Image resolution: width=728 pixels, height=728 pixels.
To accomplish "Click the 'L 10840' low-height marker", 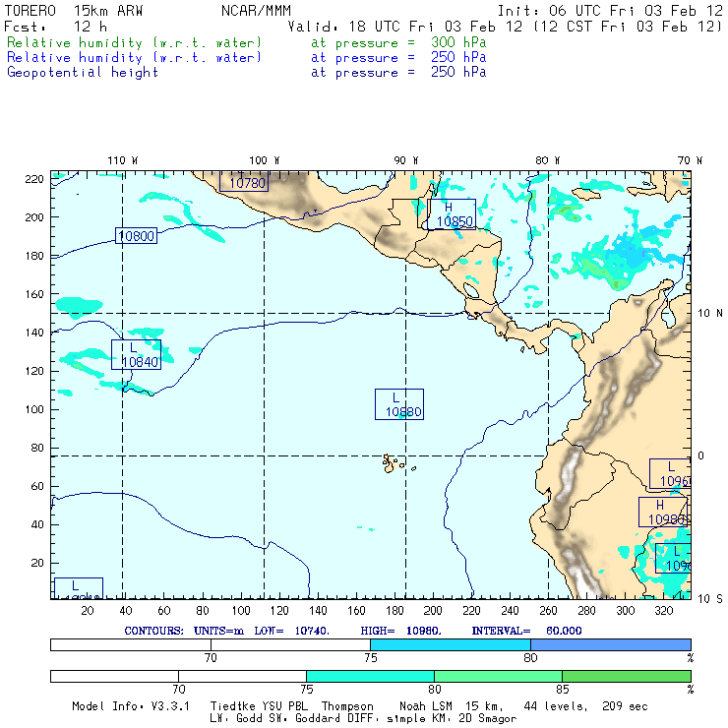I will click(136, 355).
